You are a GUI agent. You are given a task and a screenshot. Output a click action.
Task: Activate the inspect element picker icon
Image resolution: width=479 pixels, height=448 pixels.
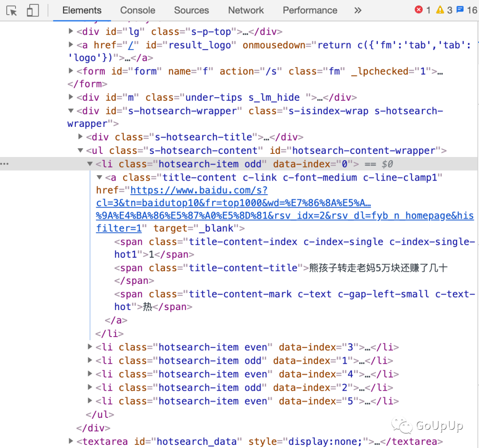[12, 11]
